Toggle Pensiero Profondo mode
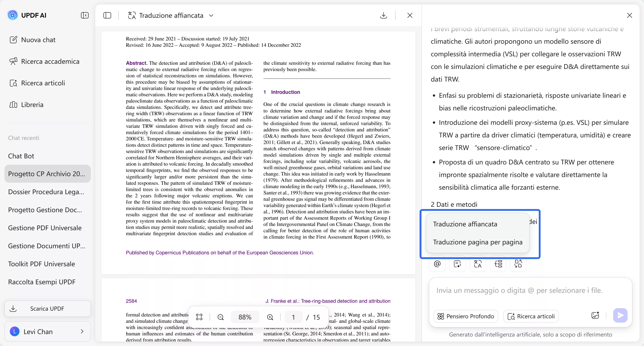The image size is (644, 346). pyautogui.click(x=466, y=316)
